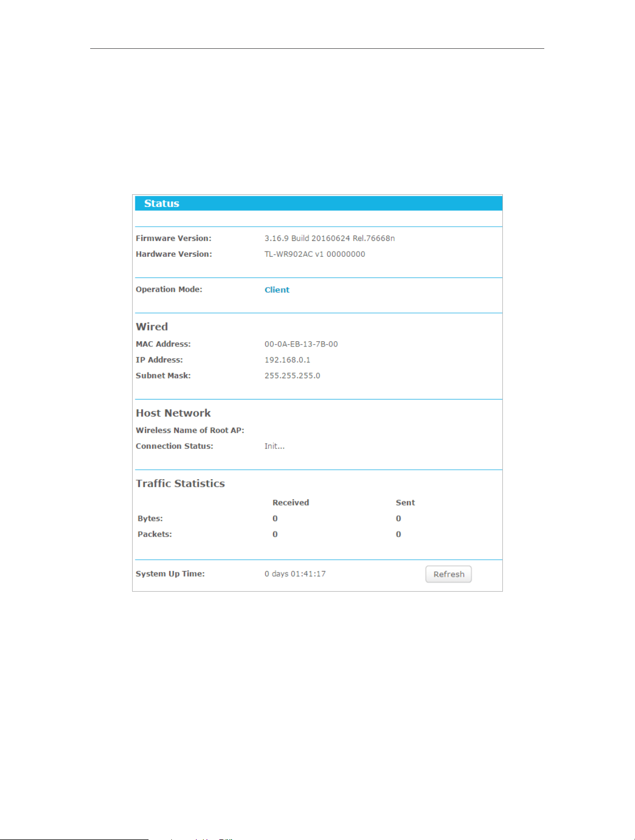Click the Sent column header
Image resolution: width=635 pixels, height=840 pixels.
click(x=405, y=503)
